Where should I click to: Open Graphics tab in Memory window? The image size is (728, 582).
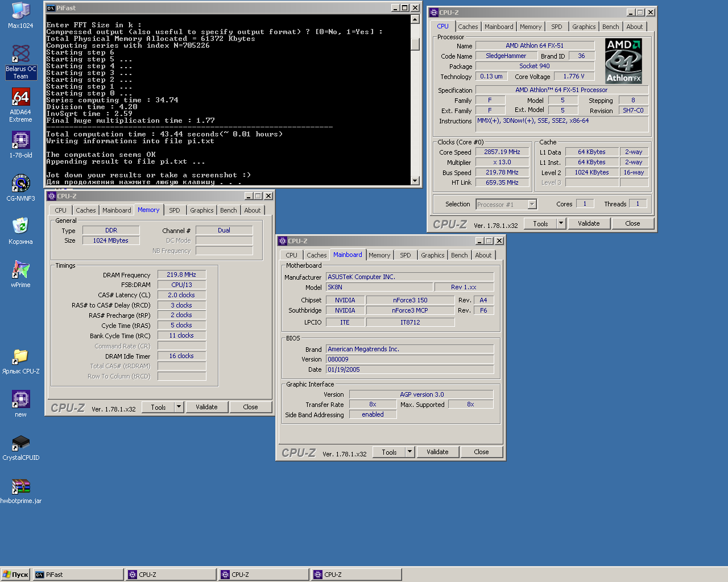click(202, 210)
